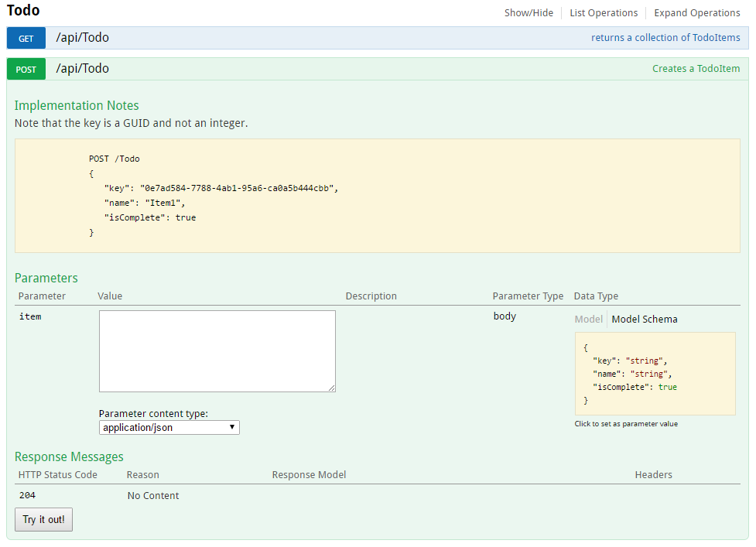Click the Todo section heading
Viewport: 756px width, 547px height.
point(23,10)
